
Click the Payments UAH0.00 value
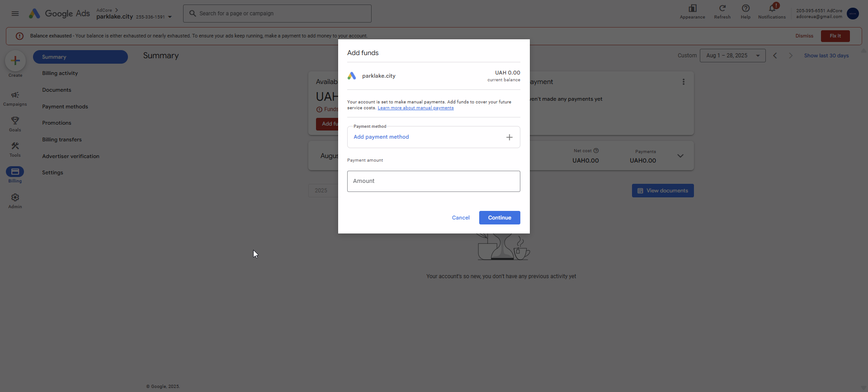click(642, 161)
